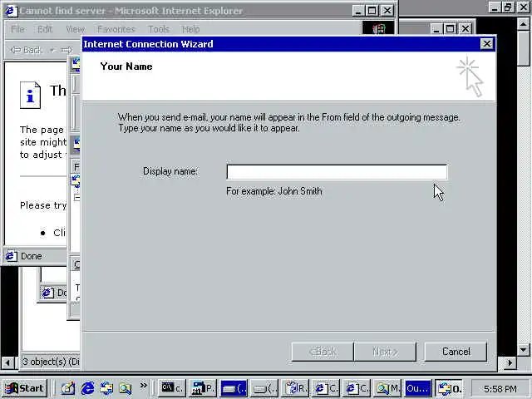
Task: Click scroll-up arrow on right vertical scrollbar
Action: 523,24
